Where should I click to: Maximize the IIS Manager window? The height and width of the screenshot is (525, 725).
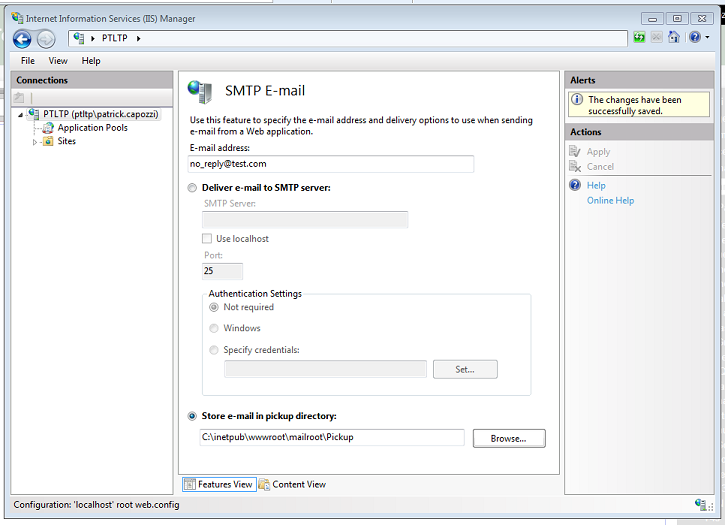[x=677, y=19]
